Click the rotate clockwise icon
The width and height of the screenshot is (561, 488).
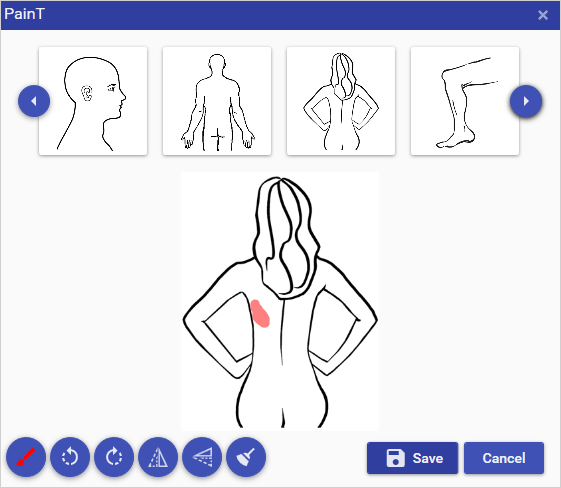coord(114,457)
